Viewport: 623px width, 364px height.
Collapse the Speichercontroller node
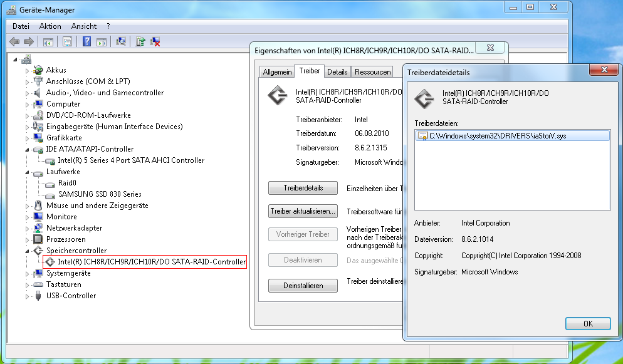point(27,251)
